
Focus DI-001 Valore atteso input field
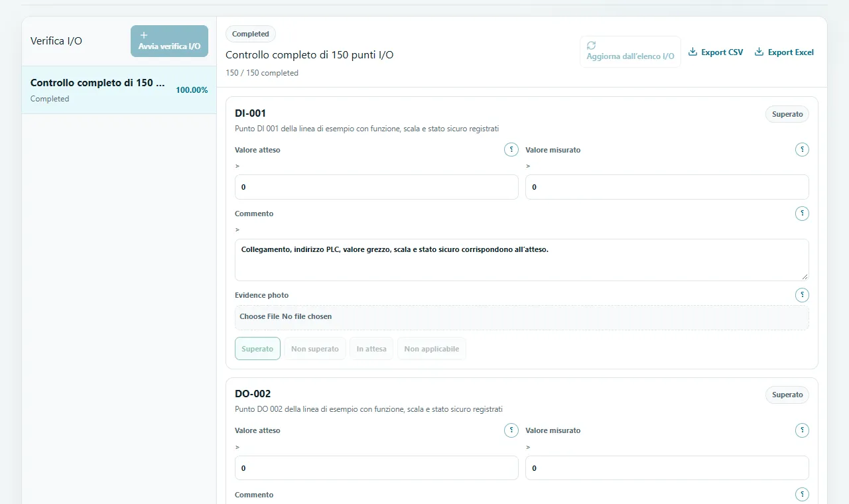376,187
